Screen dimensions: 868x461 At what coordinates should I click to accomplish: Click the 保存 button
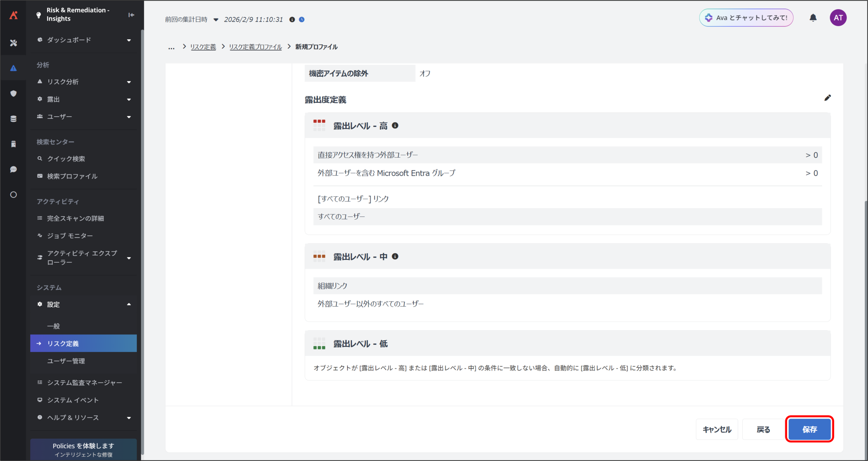click(809, 429)
